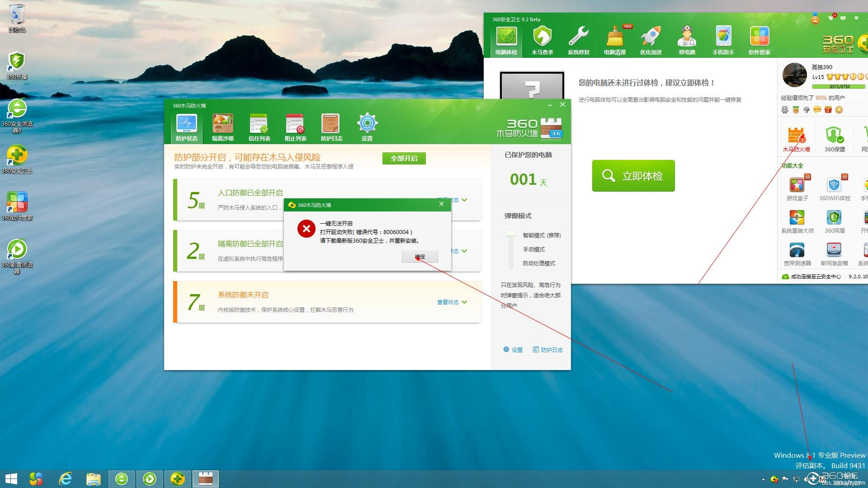The height and width of the screenshot is (488, 868).
Task: Open 修电脑 doctor icon
Action: point(687,41)
